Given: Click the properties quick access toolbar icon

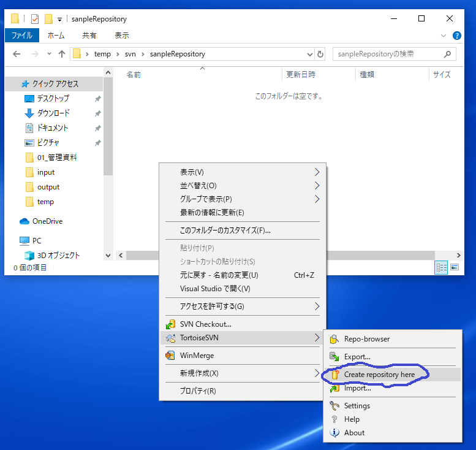Looking at the screenshot, I should (x=35, y=19).
